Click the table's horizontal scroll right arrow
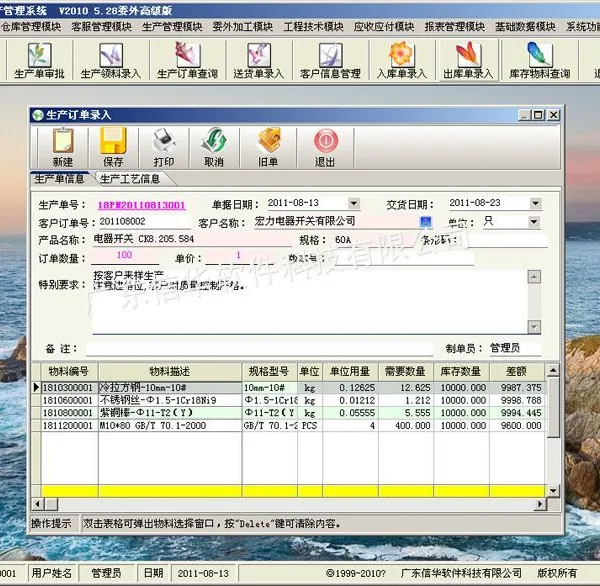The image size is (600, 586). point(540,504)
